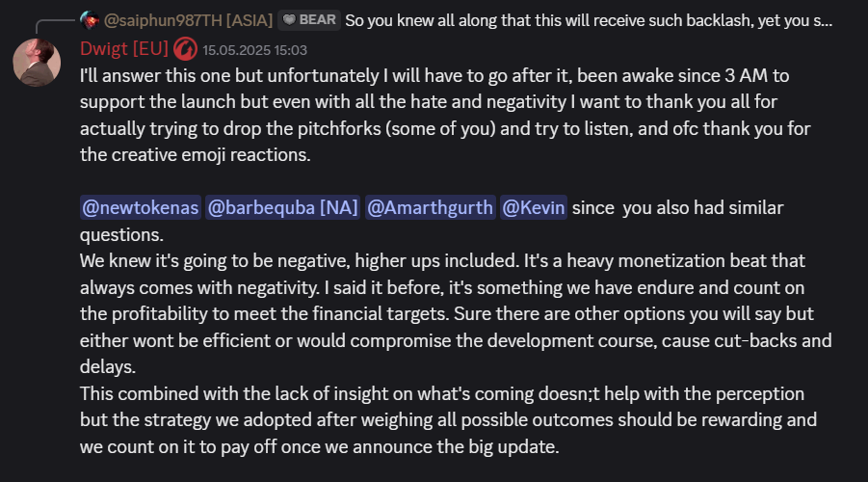Open the @Kevin mention

(534, 208)
